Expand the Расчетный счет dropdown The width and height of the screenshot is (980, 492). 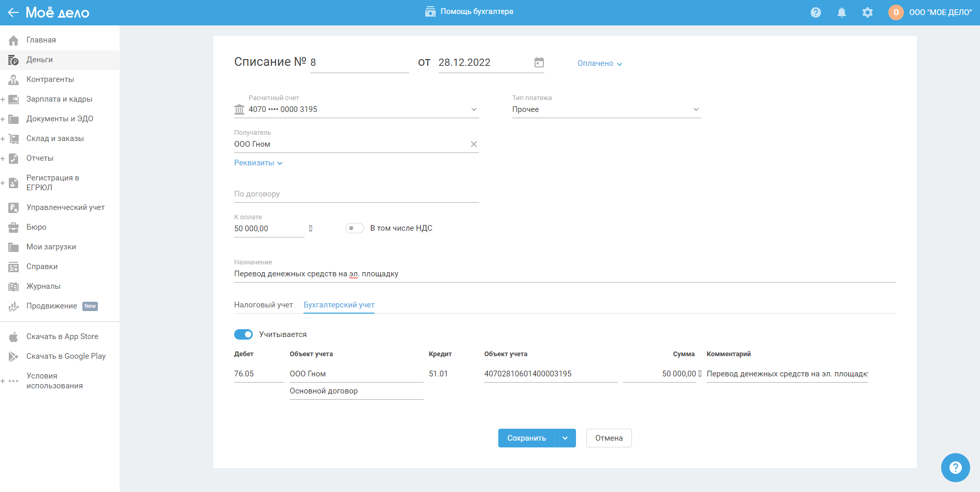(x=473, y=109)
